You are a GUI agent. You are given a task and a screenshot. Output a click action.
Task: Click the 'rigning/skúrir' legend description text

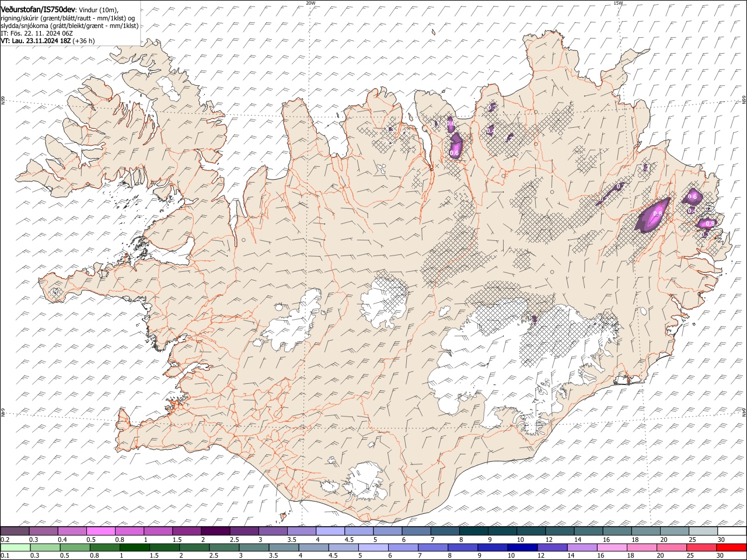(x=19, y=18)
